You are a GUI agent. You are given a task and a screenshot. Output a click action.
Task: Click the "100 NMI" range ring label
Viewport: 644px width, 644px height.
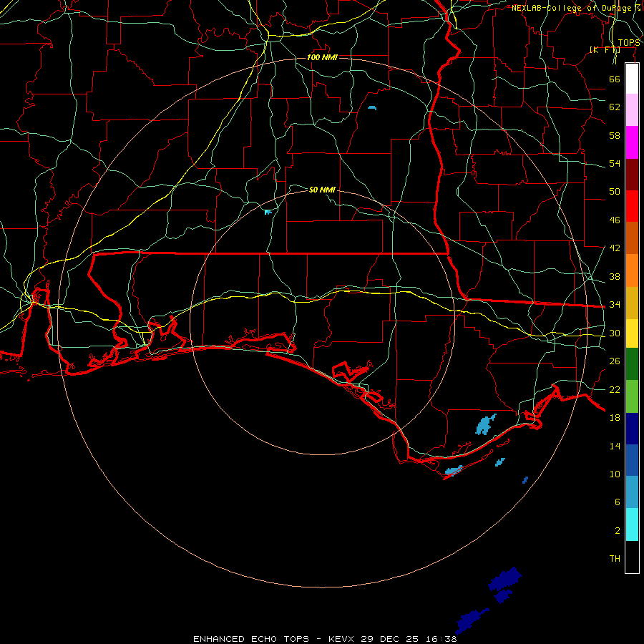[x=322, y=57]
